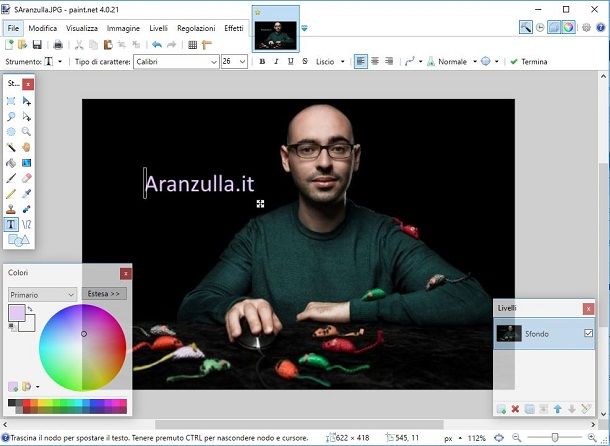Select the Paintbrush tool

11,178
